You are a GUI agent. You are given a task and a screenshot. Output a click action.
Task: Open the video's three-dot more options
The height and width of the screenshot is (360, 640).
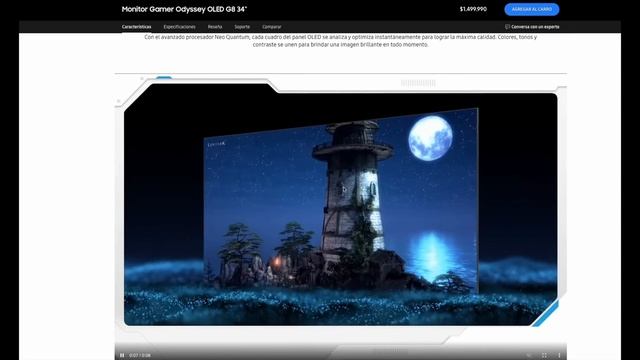pyautogui.click(x=559, y=356)
